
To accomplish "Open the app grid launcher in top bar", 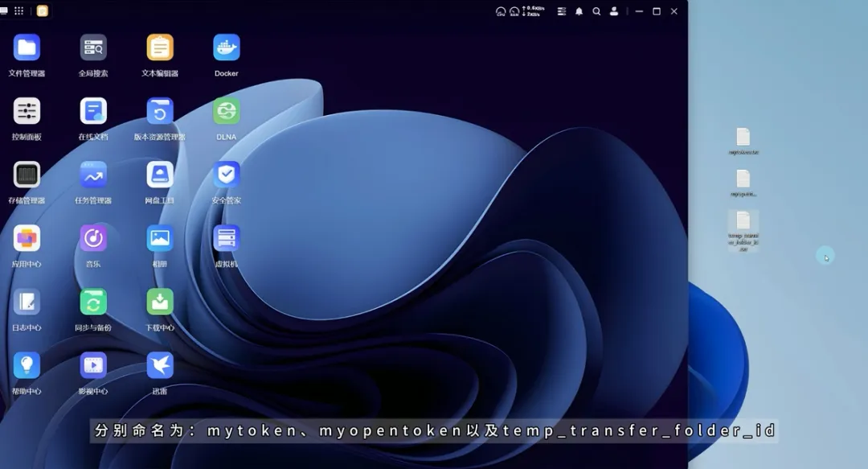I will point(19,11).
